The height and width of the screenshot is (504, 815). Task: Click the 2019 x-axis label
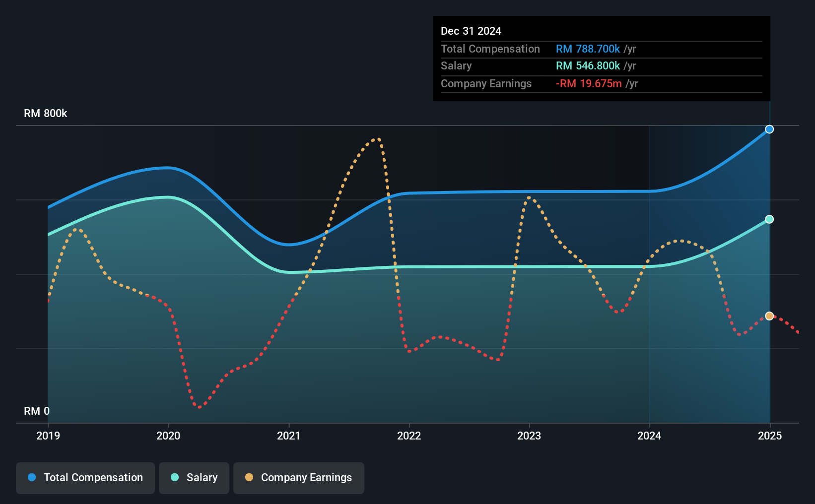pyautogui.click(x=48, y=436)
